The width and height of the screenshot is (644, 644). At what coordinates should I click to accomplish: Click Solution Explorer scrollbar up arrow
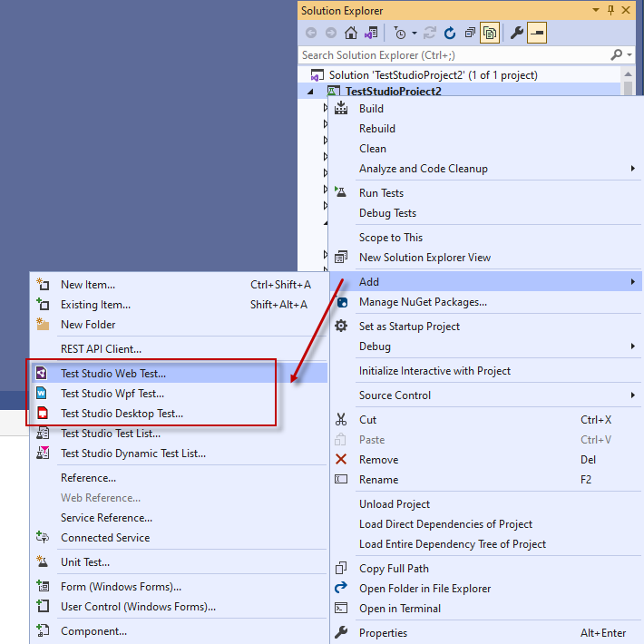coord(628,74)
